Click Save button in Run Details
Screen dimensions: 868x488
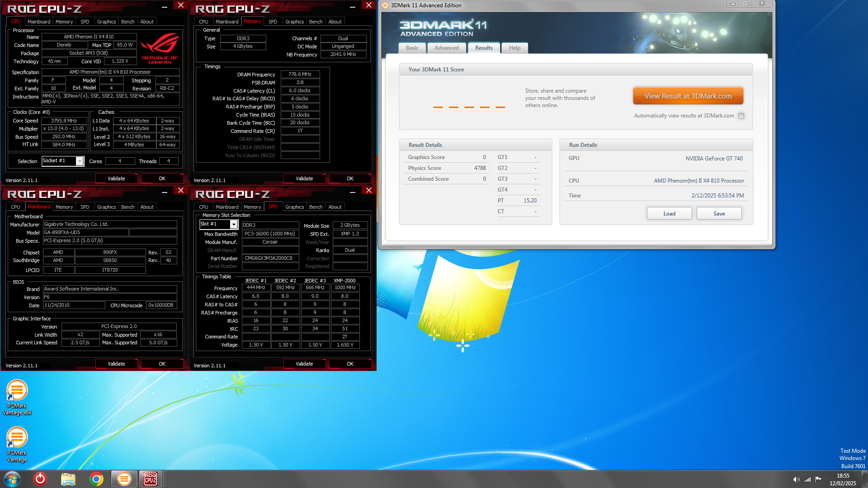pos(719,214)
